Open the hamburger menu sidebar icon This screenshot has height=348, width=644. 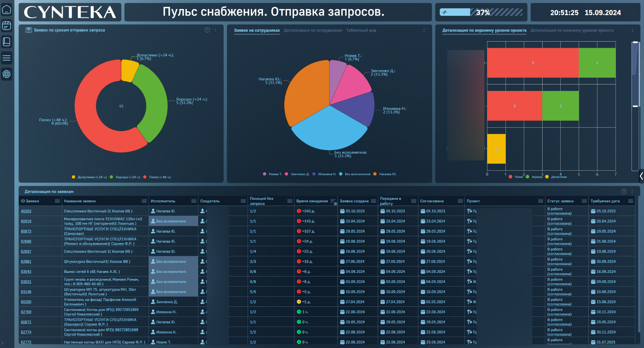tap(6, 58)
